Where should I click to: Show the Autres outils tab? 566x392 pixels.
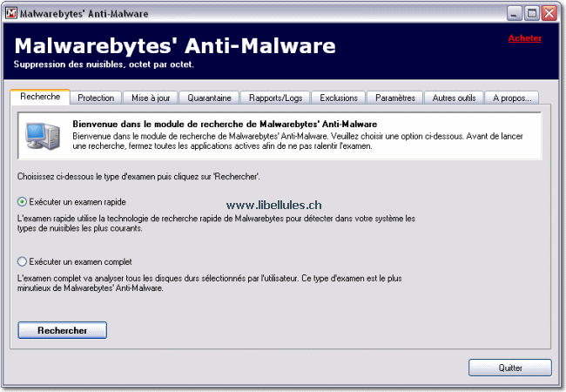click(454, 98)
